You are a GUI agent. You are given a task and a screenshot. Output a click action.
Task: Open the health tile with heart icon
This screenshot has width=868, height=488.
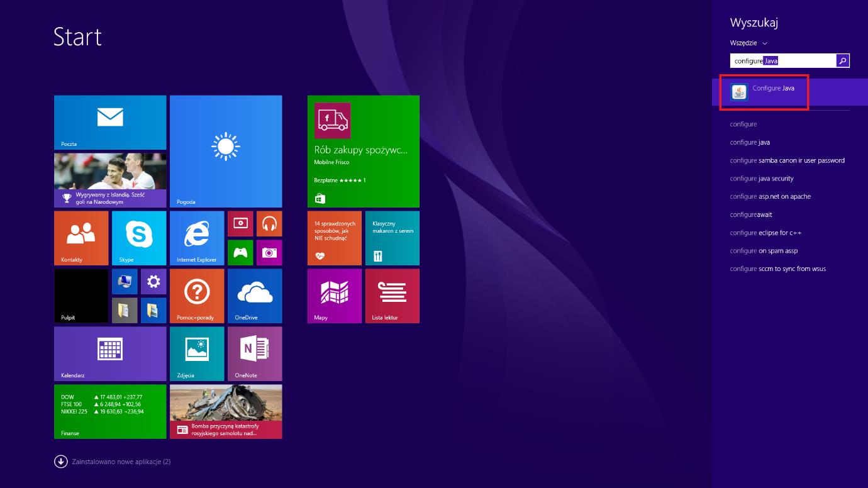(x=335, y=238)
